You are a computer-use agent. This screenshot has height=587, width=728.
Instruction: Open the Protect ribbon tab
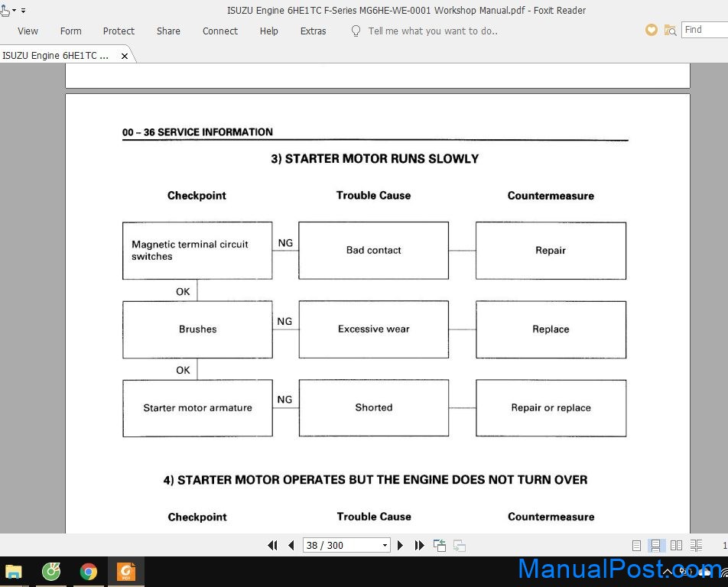pos(119,31)
